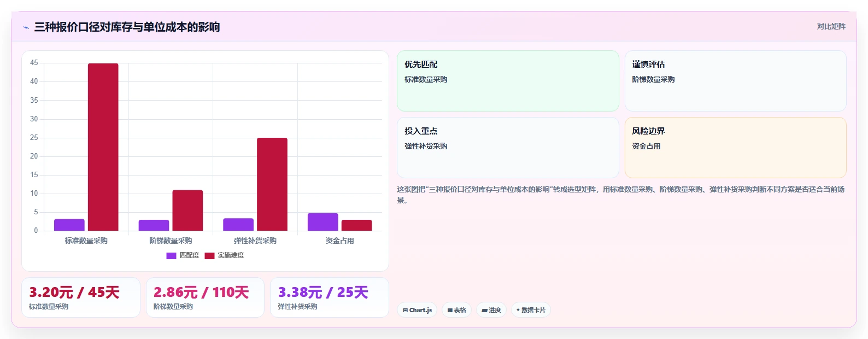The image size is (868, 339).
Task: Open the 投入重点 matrix card
Action: (x=508, y=148)
